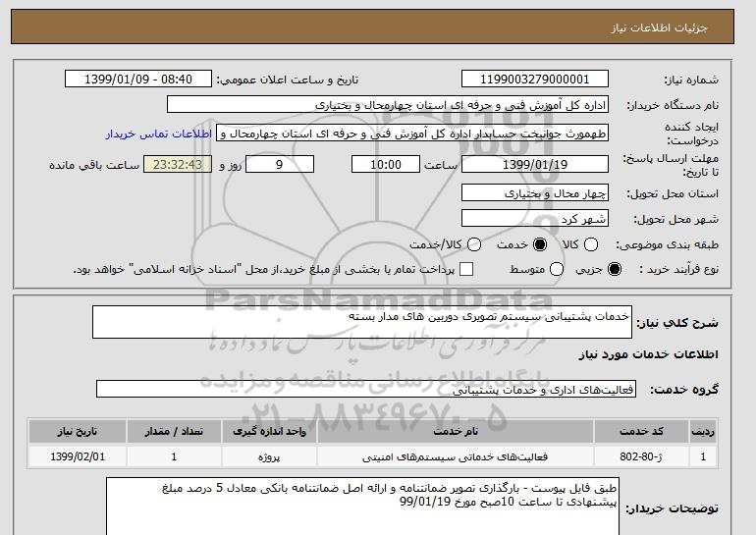Select the کالا/خدمت radio button
Image resolution: width=756 pixels, height=535 pixels.
point(474,244)
